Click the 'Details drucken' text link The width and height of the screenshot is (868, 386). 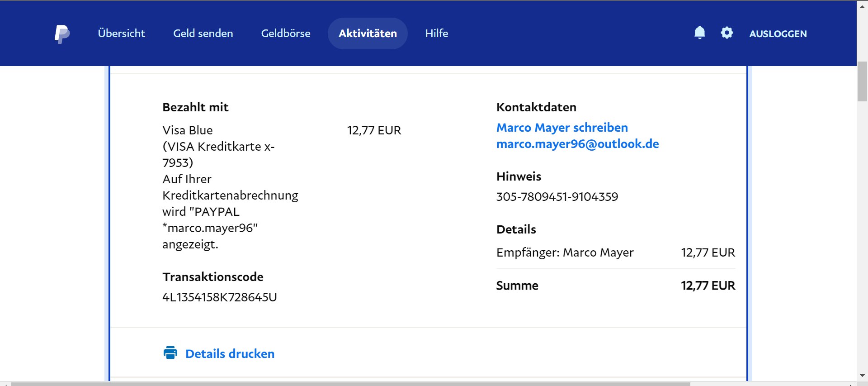230,354
